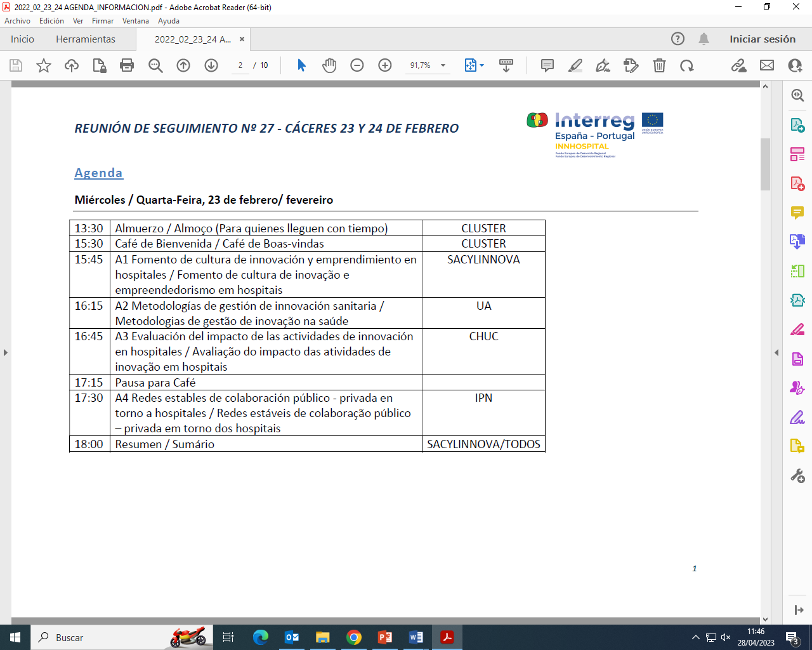Image resolution: width=812 pixels, height=650 pixels.
Task: Click the zoom out minus icon
Action: [357, 65]
